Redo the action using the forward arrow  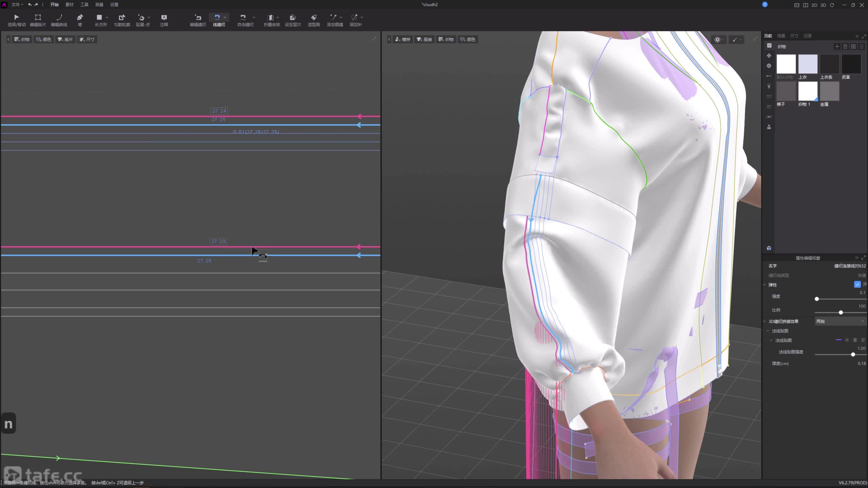click(x=36, y=5)
